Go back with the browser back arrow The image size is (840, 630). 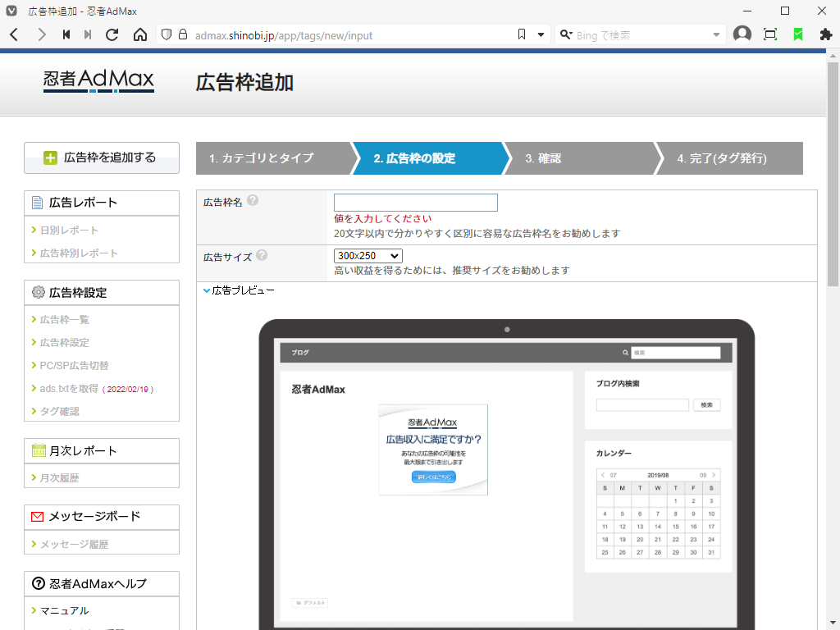tap(15, 34)
